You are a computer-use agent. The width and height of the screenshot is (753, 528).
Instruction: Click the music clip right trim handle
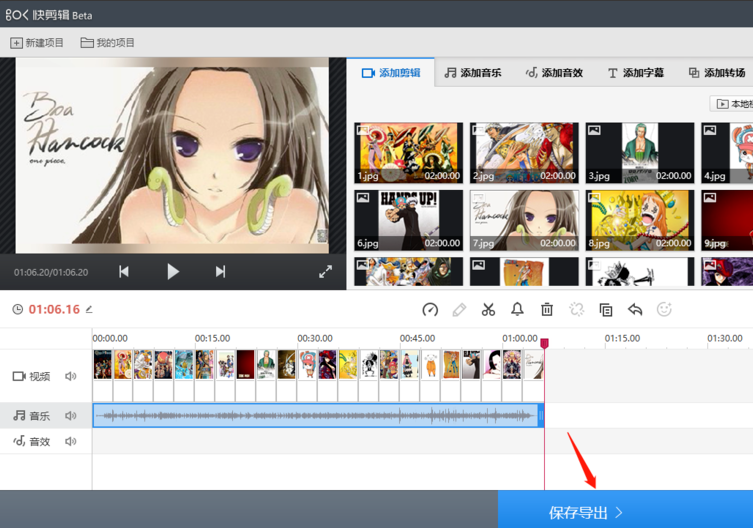[541, 416]
